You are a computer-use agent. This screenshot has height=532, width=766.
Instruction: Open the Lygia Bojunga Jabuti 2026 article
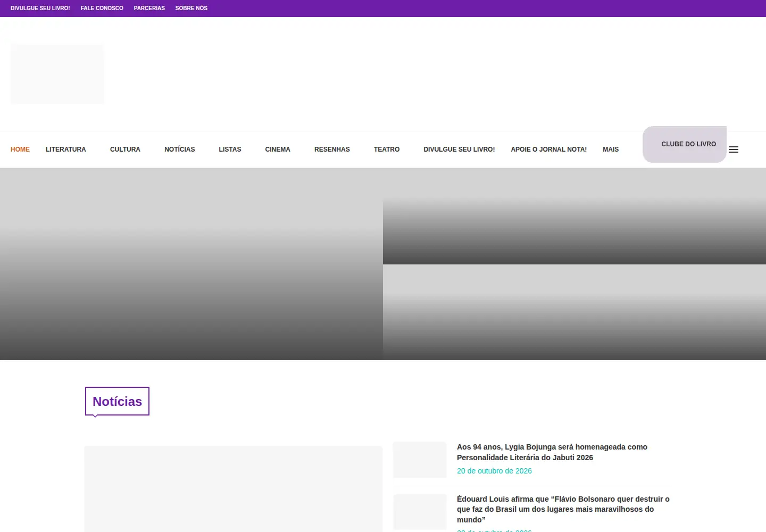(x=552, y=452)
